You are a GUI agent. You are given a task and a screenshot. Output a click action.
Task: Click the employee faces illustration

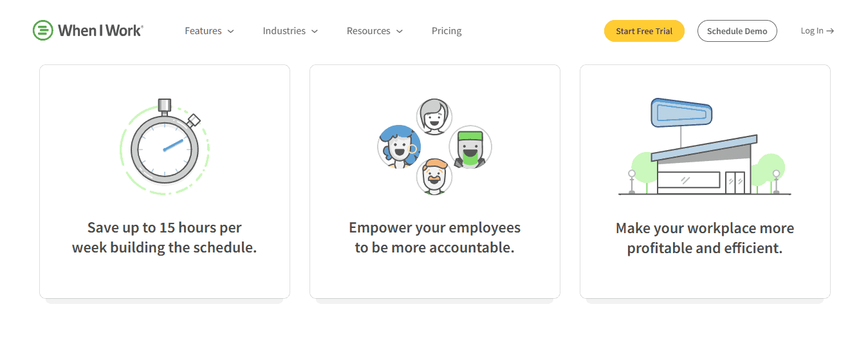(x=434, y=147)
